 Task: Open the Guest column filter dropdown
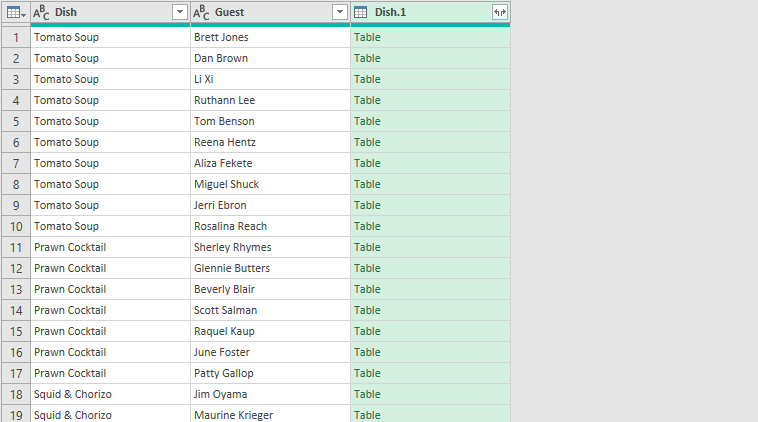click(x=340, y=12)
